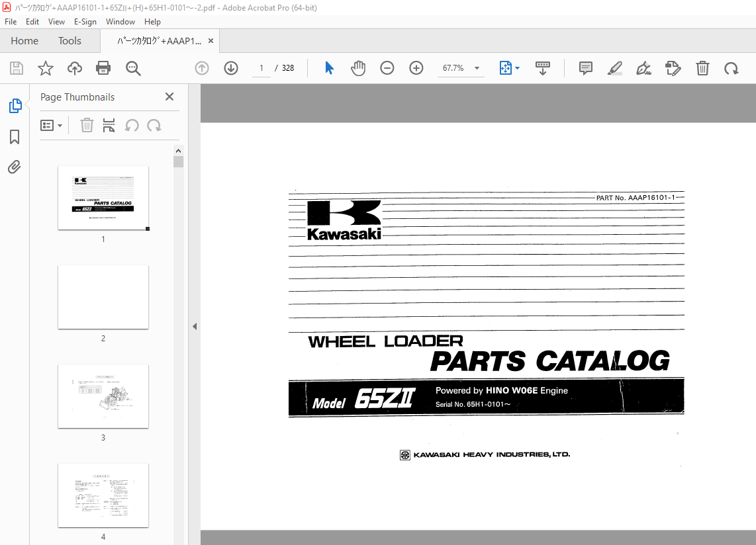This screenshot has width=756, height=545.
Task: Switch to Home tab
Action: tap(24, 41)
